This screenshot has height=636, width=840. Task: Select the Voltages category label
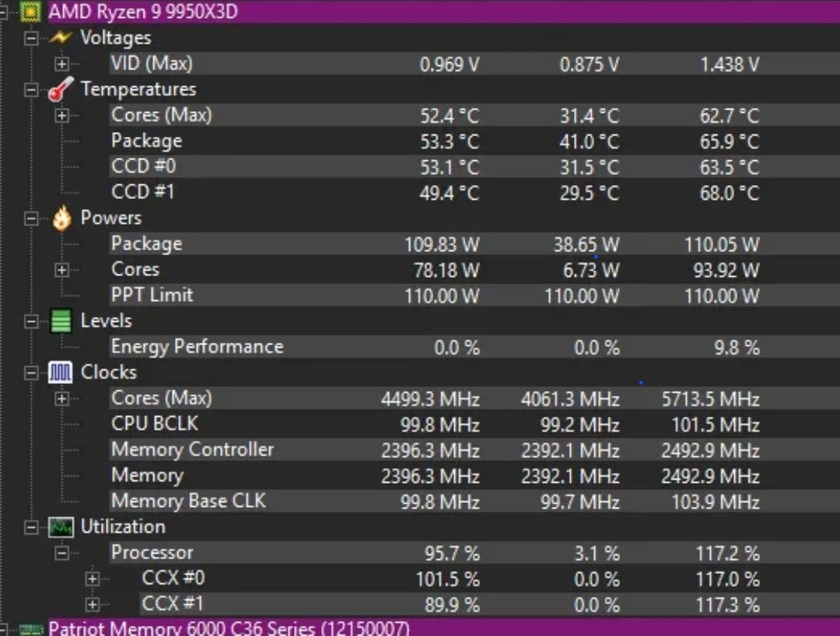pyautogui.click(x=116, y=37)
